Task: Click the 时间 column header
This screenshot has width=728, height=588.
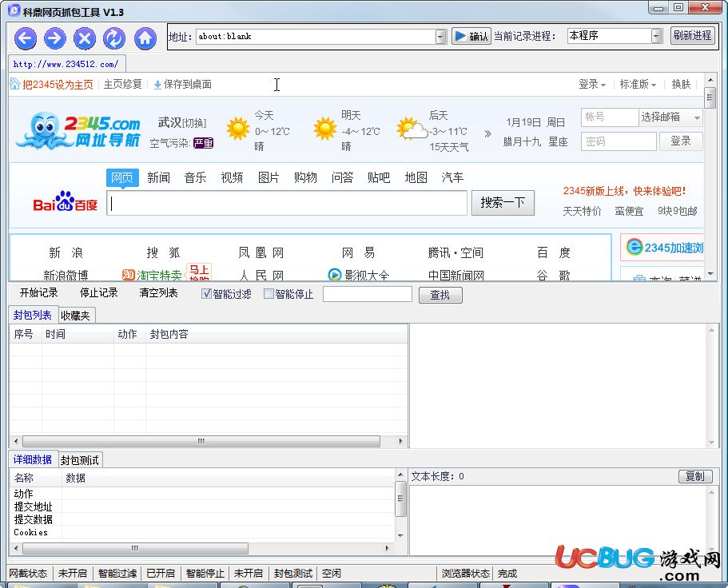Action: [78, 334]
